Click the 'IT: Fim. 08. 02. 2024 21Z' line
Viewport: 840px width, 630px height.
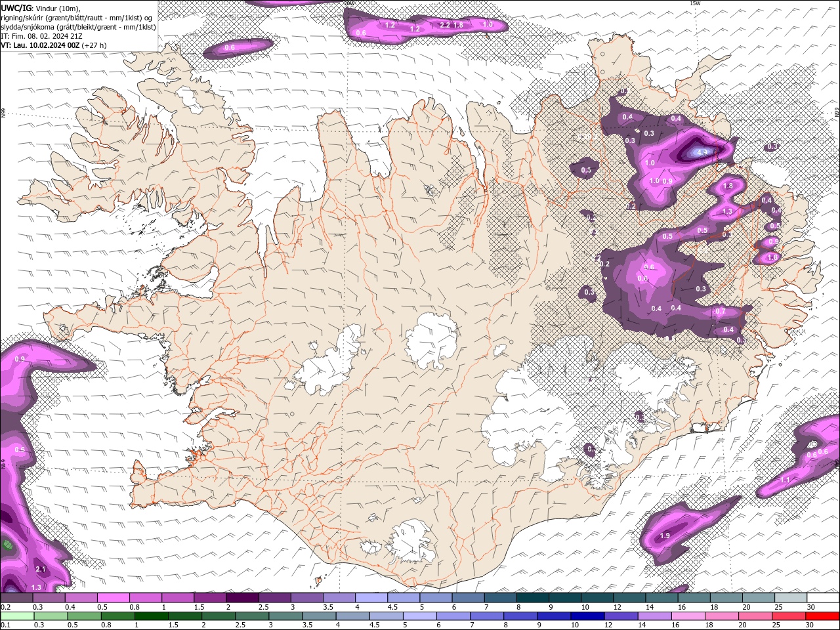pos(41,36)
